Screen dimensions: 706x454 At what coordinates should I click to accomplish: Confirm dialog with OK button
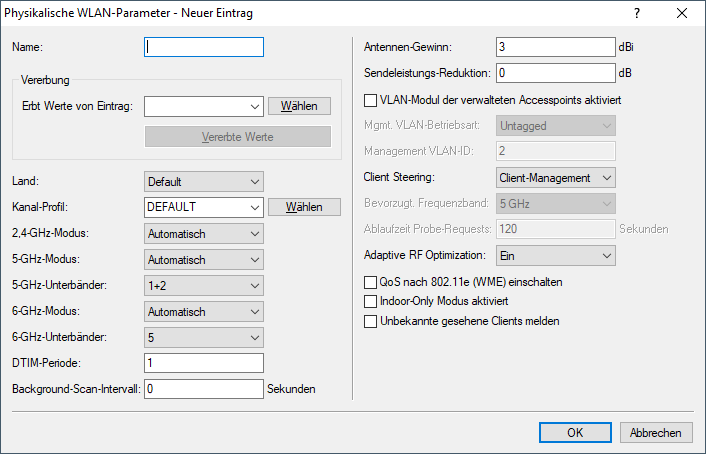575,433
